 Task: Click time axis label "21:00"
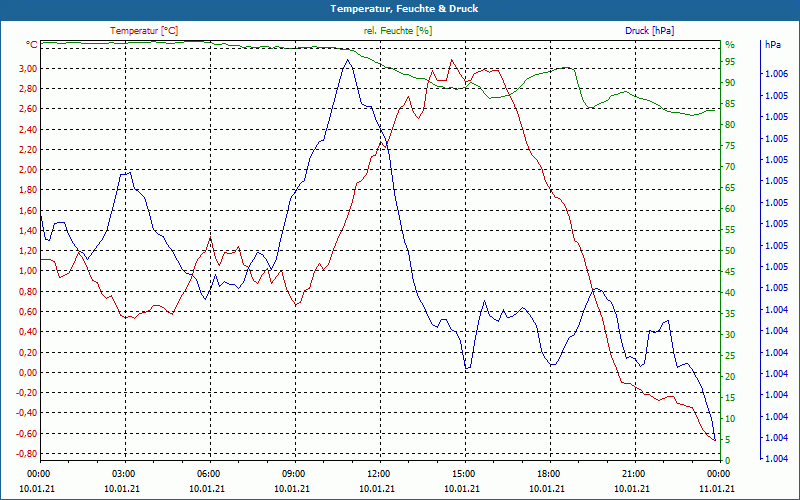coord(633,473)
